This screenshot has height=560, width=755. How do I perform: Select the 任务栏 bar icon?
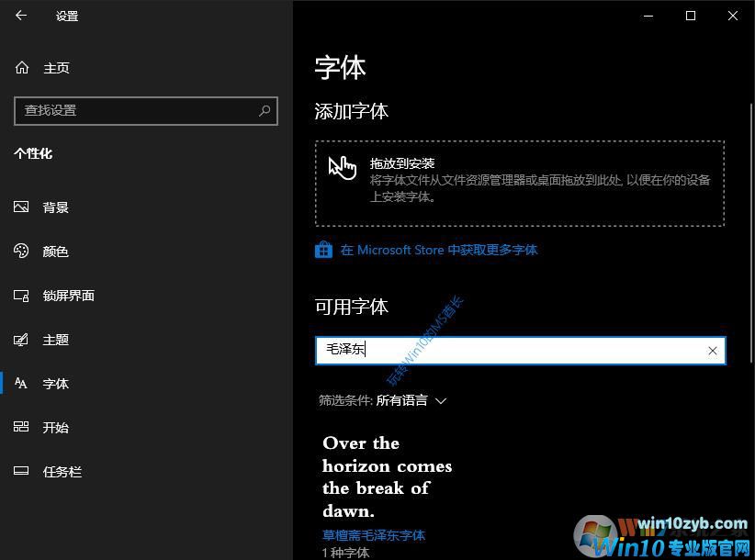[21, 471]
